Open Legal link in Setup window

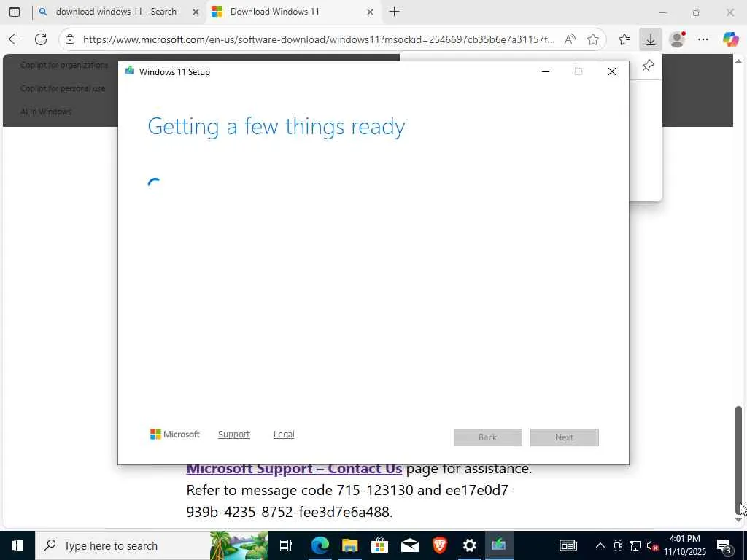pos(284,435)
